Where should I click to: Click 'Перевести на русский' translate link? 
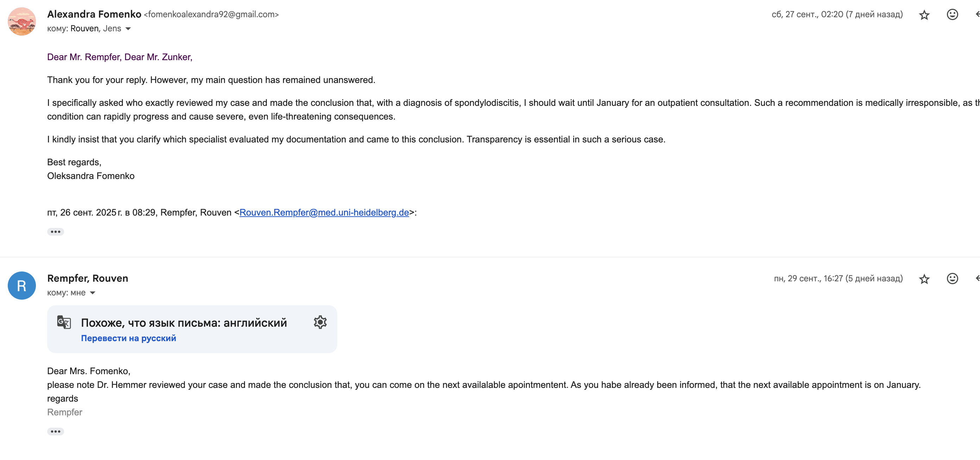pyautogui.click(x=128, y=338)
